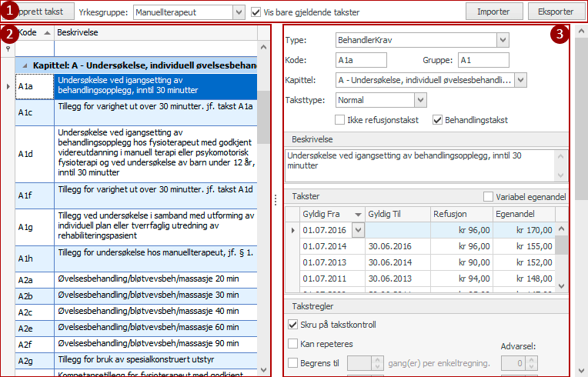Click the Gyldig Til column header
This screenshot has width=588, height=377.
pos(398,214)
